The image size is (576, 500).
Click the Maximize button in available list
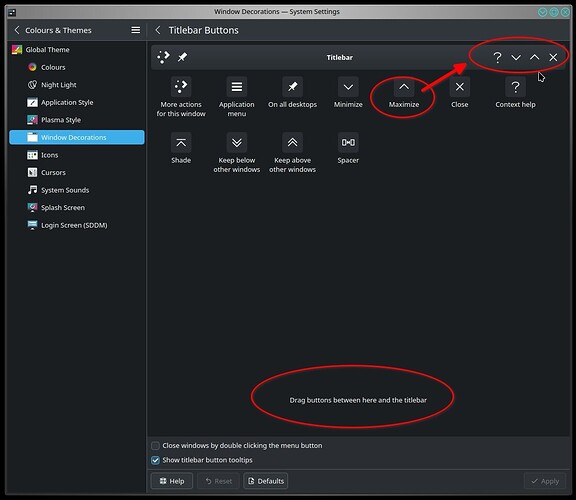tap(404, 87)
